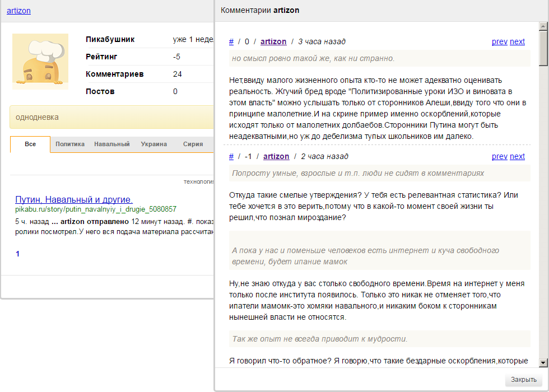Click the # permalink of second comment

[231, 156]
